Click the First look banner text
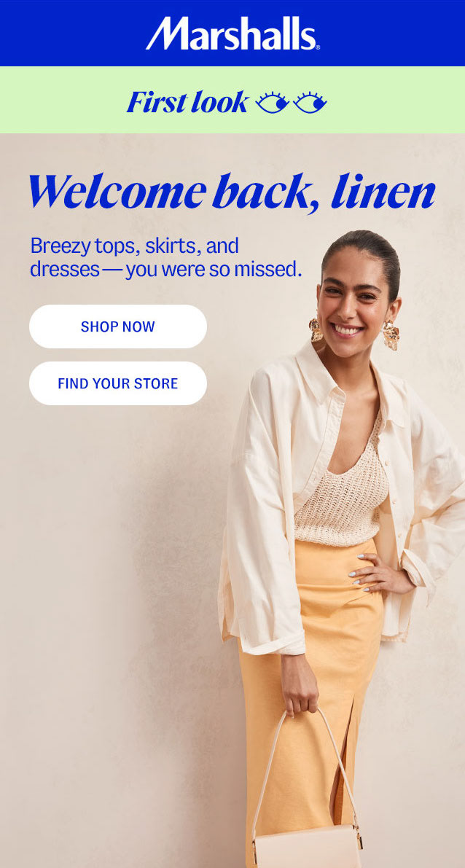Viewport: 465px width, 868px height. pos(187,103)
